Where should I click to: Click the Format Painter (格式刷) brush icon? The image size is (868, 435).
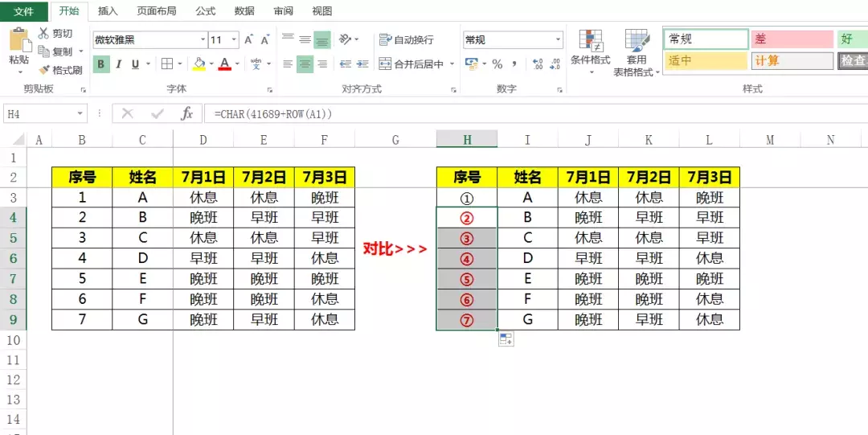pyautogui.click(x=44, y=70)
